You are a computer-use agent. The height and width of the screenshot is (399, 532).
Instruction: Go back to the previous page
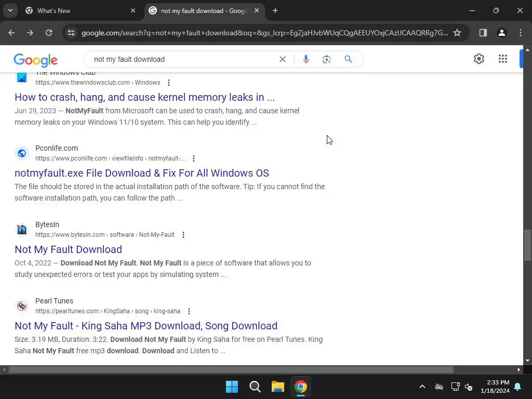11,33
